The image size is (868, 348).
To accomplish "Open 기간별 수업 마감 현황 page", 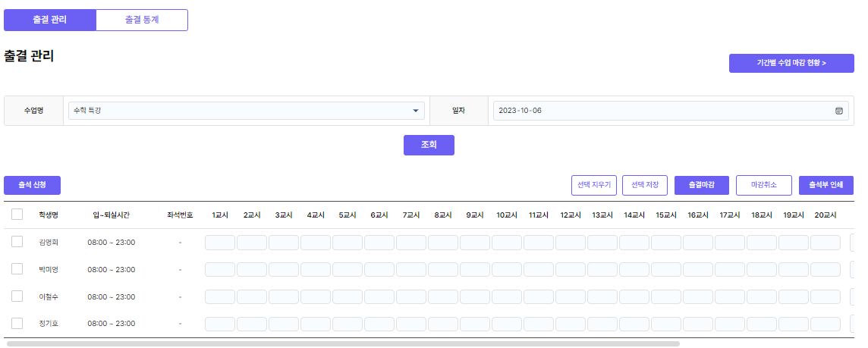I will click(x=791, y=63).
